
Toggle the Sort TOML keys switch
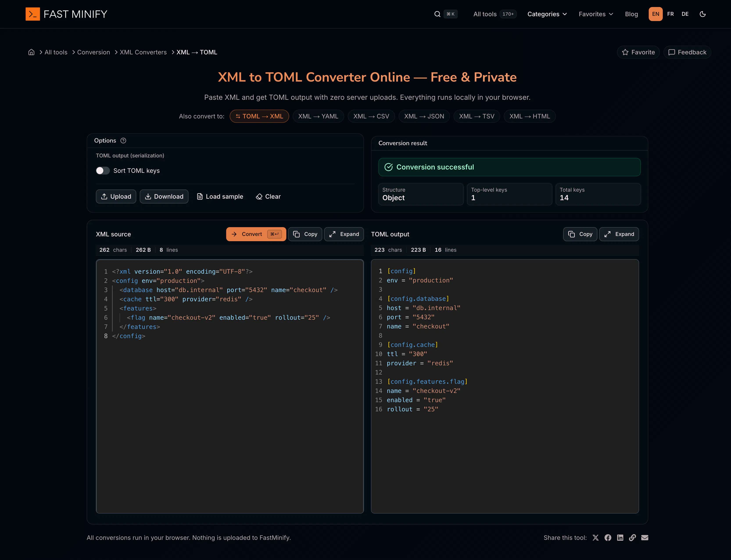pyautogui.click(x=103, y=171)
